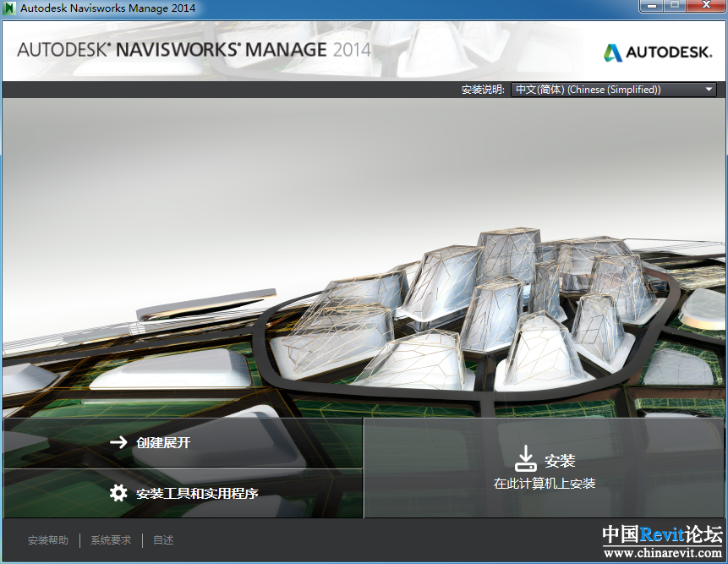Click the Autodesk Navisworks Manage 2014 header title
The image size is (728, 564).
coord(194,49)
